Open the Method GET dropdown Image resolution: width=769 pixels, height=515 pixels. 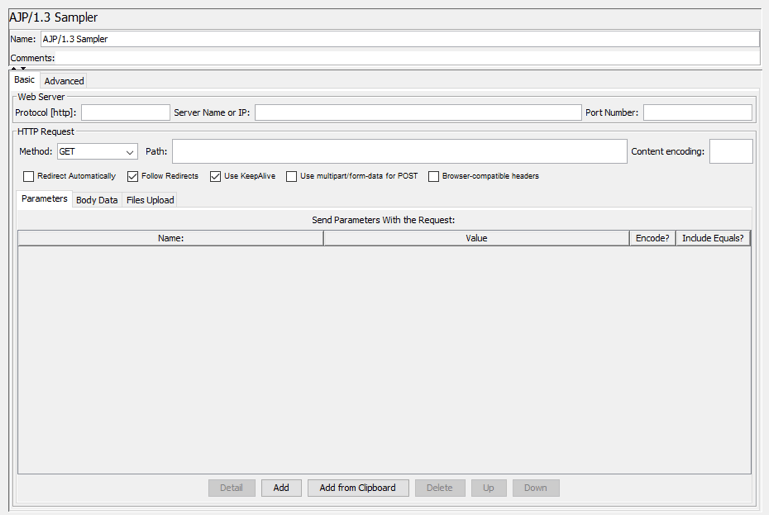(x=97, y=152)
